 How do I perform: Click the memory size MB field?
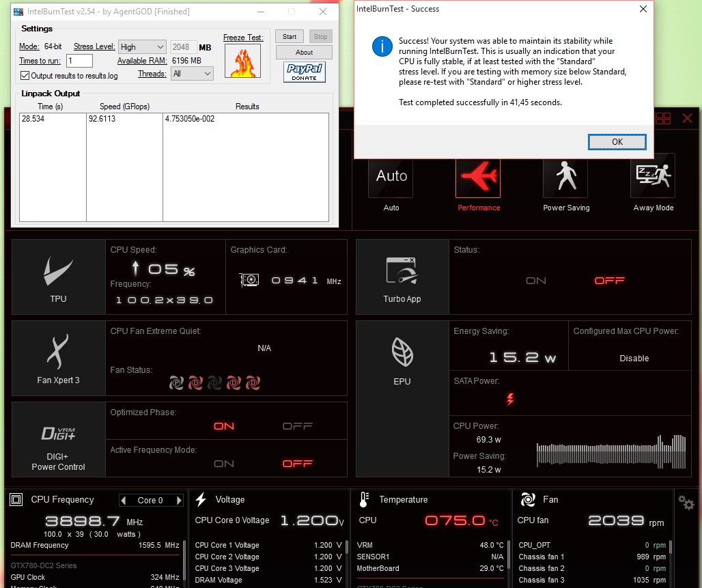[x=182, y=47]
